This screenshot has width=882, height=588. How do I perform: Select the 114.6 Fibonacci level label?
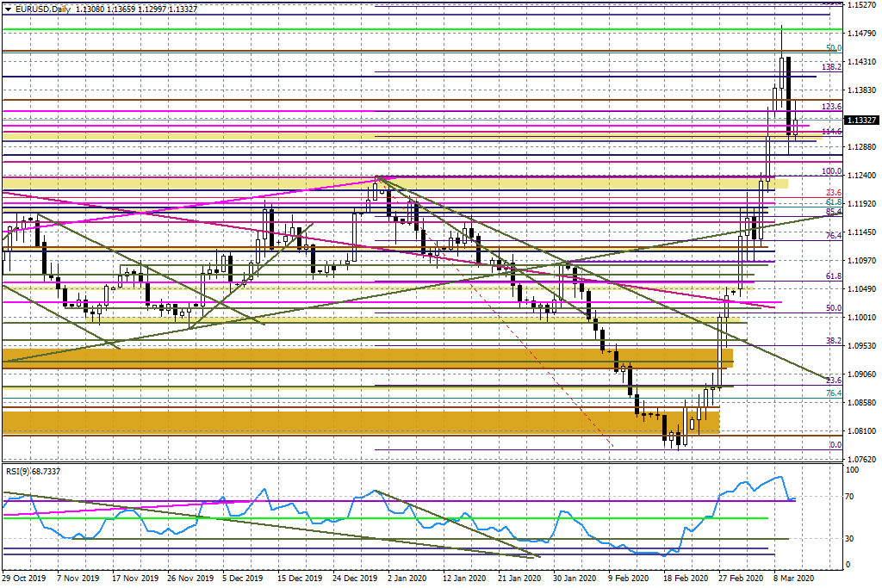(832, 132)
